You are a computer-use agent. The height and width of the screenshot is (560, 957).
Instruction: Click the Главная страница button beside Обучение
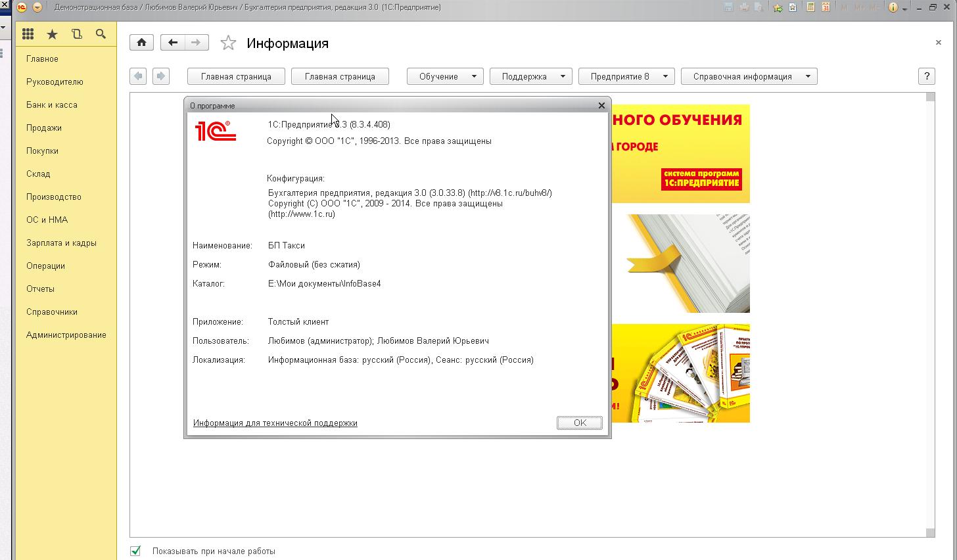coord(340,76)
